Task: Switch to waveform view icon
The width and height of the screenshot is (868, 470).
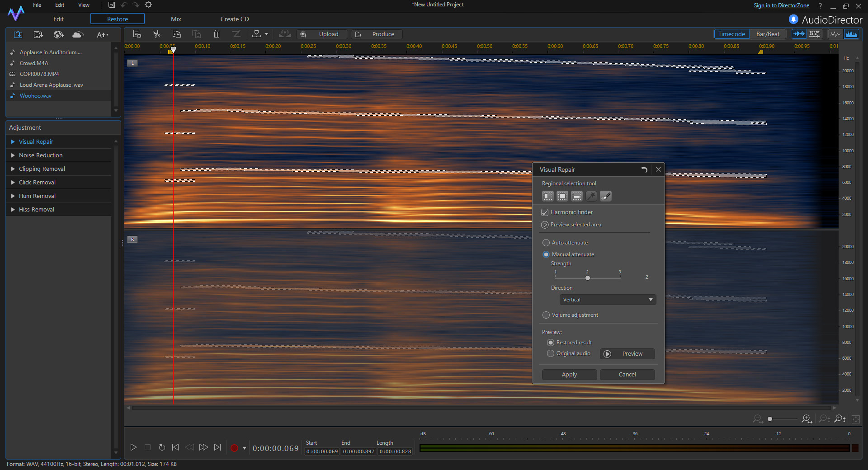Action: click(x=835, y=34)
